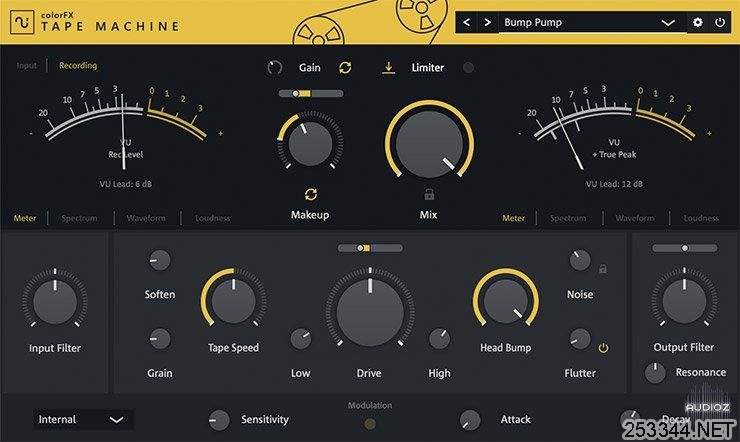Click the Tape Speed knob
The image size is (740, 442).
[233, 301]
